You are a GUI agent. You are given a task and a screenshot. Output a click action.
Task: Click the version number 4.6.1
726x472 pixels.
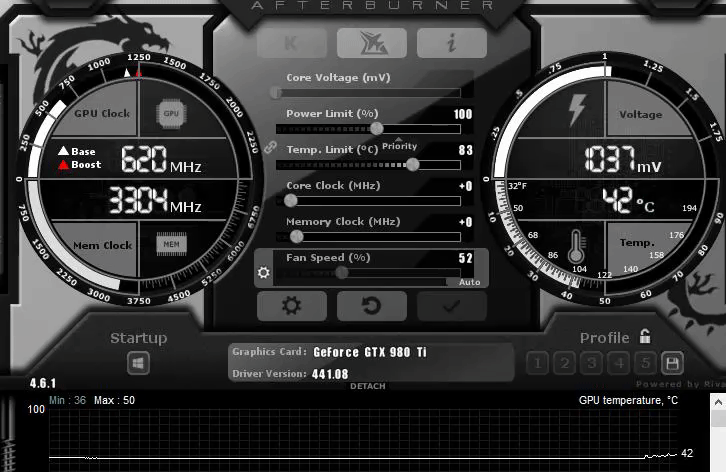tap(43, 384)
